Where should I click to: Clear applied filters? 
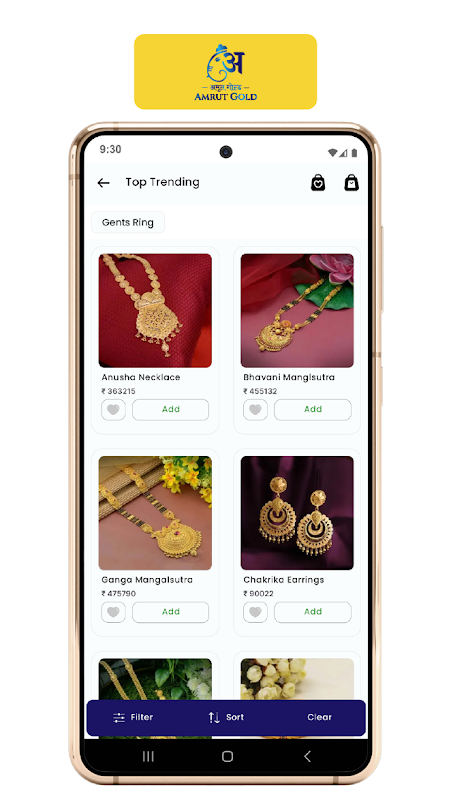[319, 717]
